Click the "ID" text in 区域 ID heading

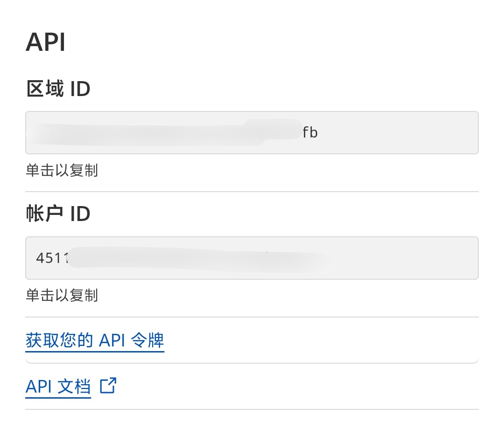coord(80,89)
